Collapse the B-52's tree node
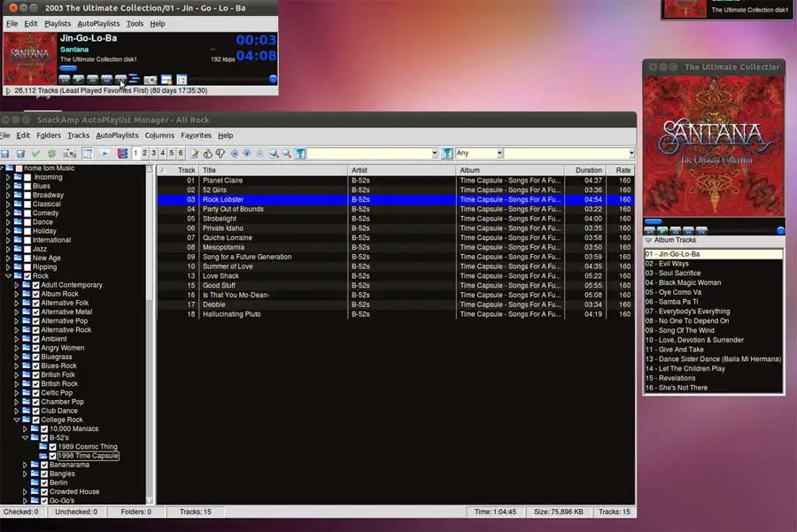This screenshot has width=797, height=532. [x=25, y=437]
